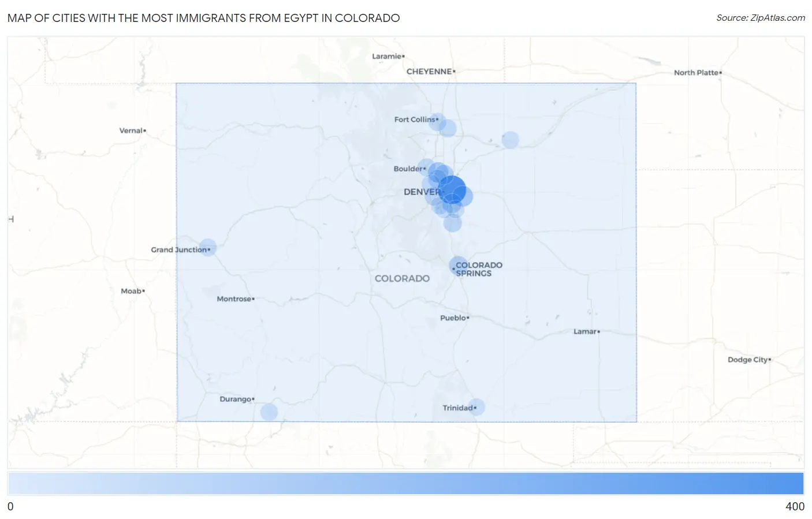The width and height of the screenshot is (812, 519).
Task: Click the legend minimum value 0
Action: pos(10,506)
